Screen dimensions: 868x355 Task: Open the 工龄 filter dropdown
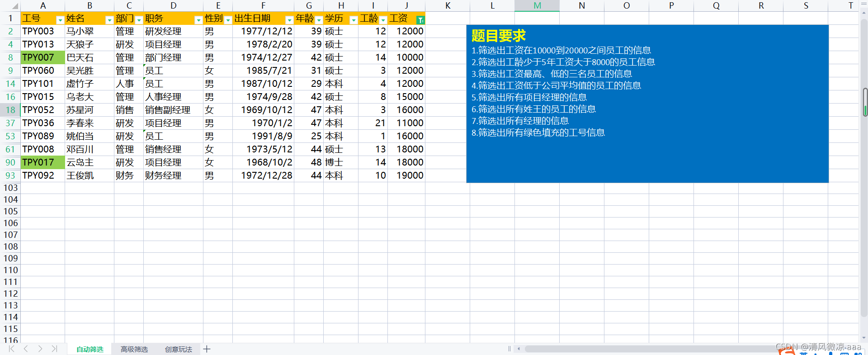(x=383, y=20)
